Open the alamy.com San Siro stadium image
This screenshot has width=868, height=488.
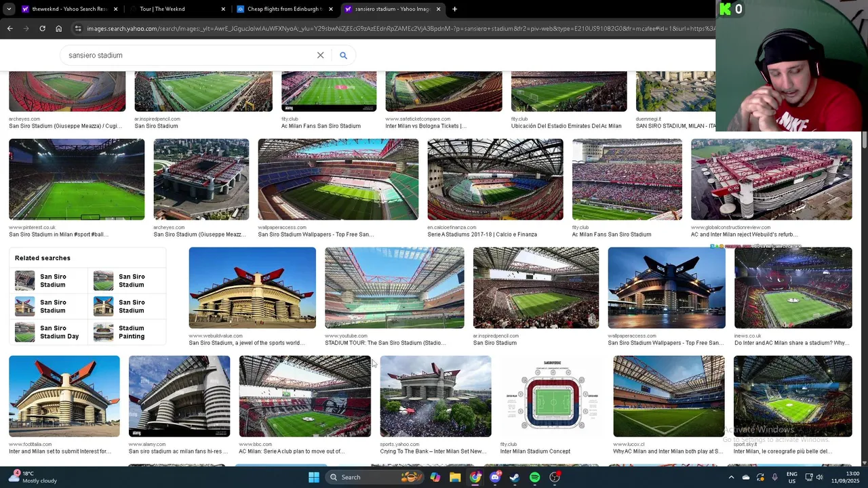click(179, 396)
